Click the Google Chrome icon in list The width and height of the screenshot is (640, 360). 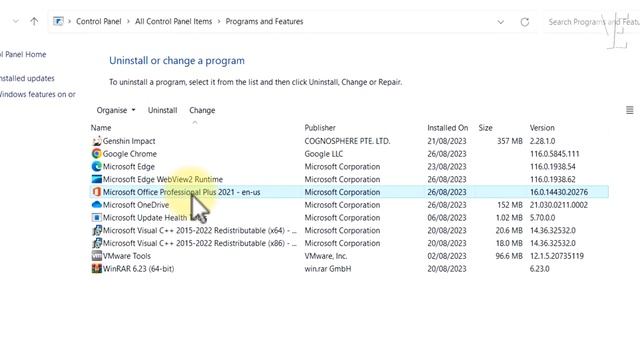pyautogui.click(x=97, y=154)
